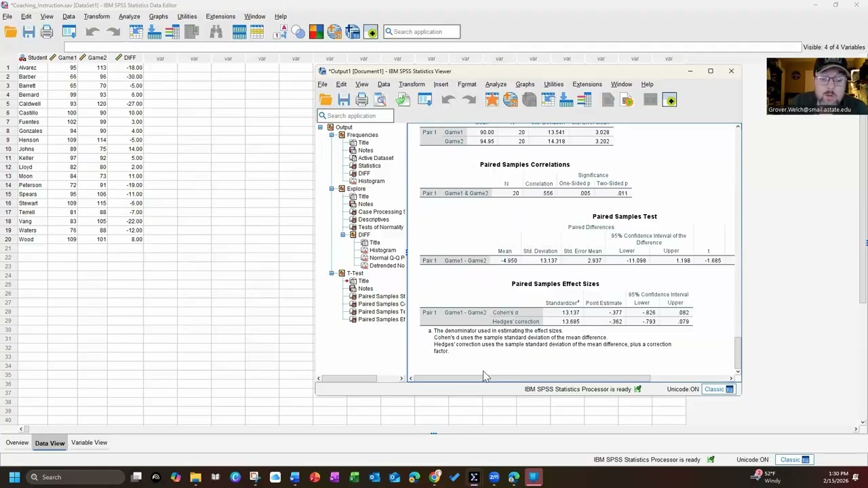Click Search application field in Data Editor
The width and height of the screenshot is (868, 488).
(x=422, y=32)
